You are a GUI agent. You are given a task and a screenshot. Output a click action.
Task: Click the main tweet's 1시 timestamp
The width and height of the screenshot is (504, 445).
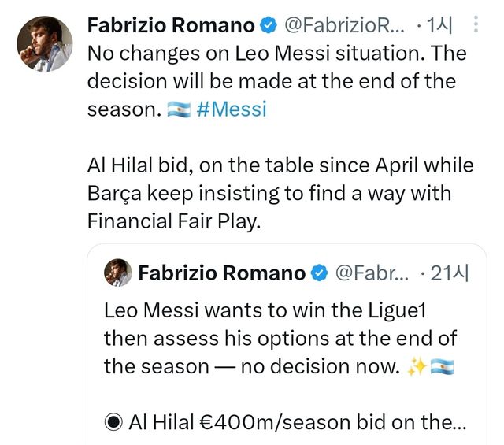(x=439, y=26)
